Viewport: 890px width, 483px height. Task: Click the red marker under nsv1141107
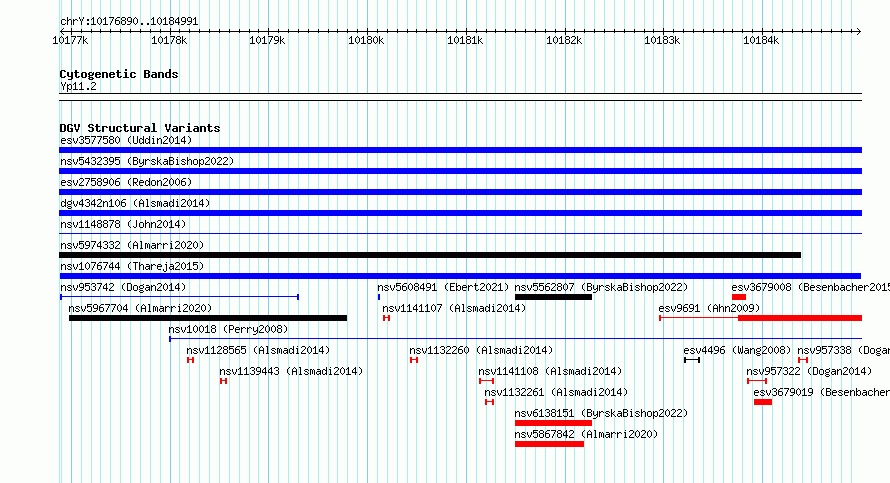click(x=387, y=318)
